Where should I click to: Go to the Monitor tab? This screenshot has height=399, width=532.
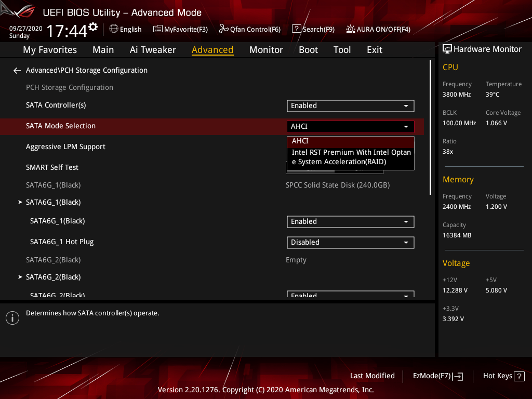coord(266,50)
